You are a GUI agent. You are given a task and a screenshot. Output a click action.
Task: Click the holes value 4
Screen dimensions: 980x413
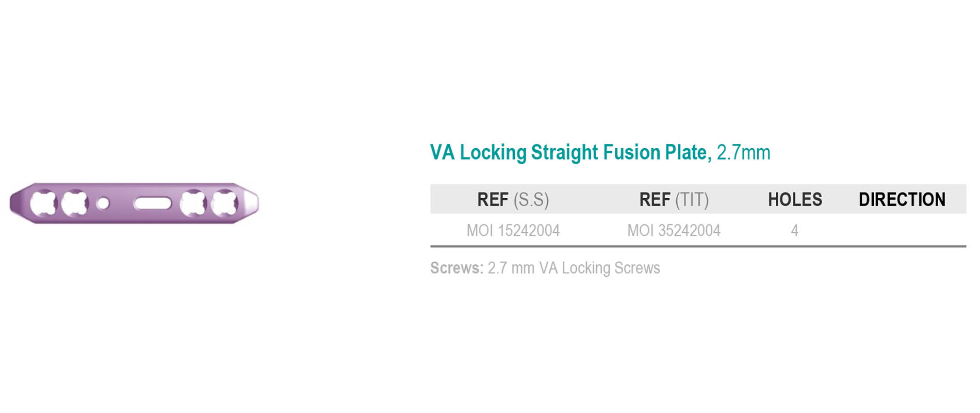pos(795,230)
